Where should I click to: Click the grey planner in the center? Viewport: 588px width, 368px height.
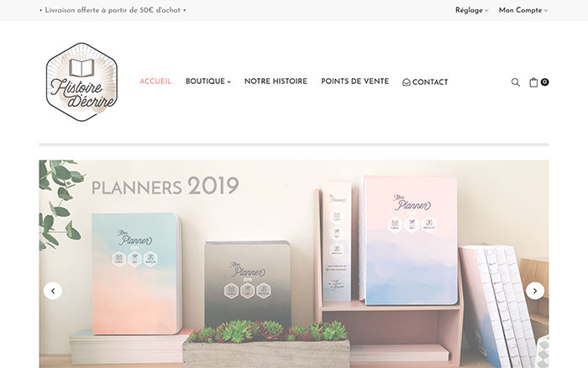pos(248,284)
